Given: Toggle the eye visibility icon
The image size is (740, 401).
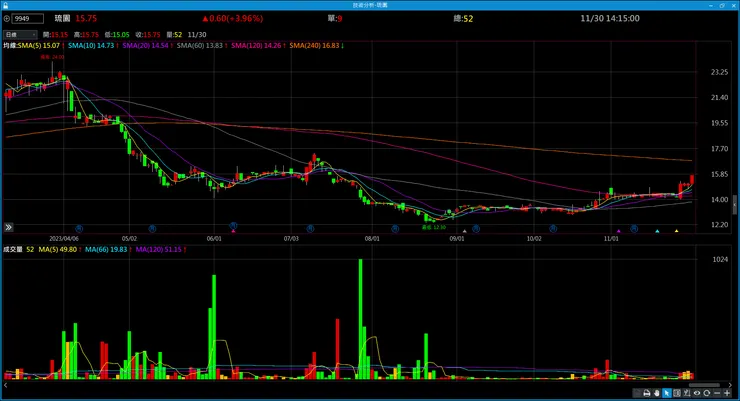Looking at the screenshot, I should pos(697,393).
